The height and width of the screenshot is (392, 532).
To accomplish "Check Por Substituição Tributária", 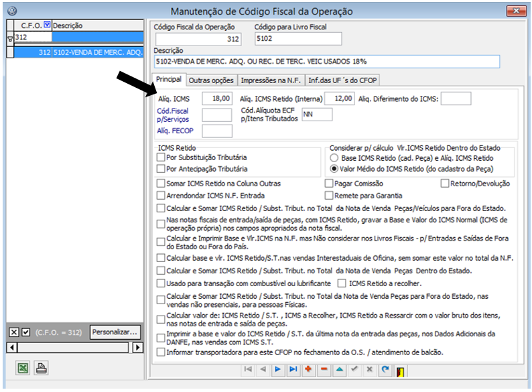I will [x=161, y=157].
